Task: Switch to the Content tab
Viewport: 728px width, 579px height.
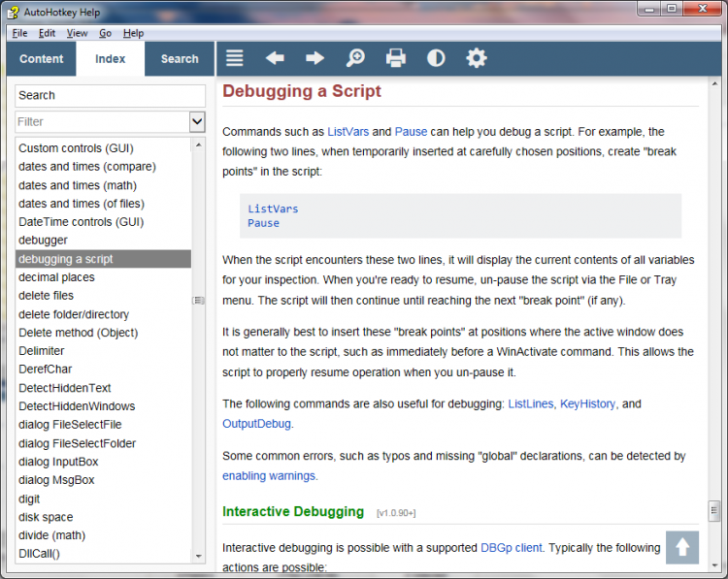Action: click(42, 59)
